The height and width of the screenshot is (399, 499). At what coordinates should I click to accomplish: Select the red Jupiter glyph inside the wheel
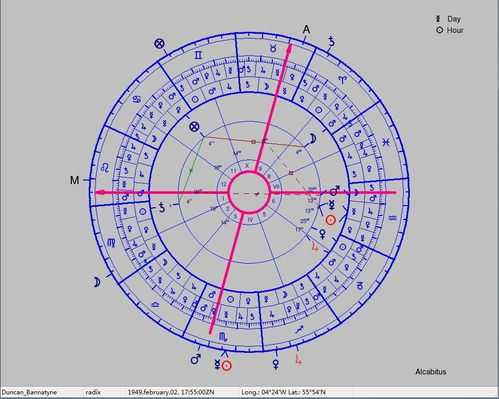(x=315, y=246)
